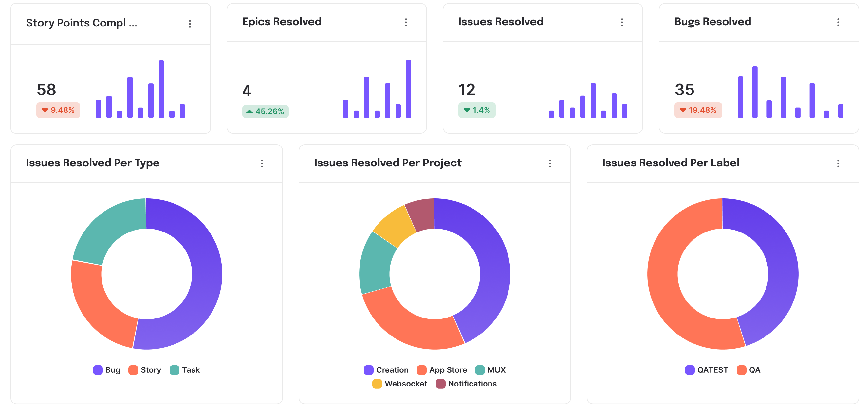Click the Notifications legend color swatch
Viewport: 868px width, 412px height.
click(440, 384)
